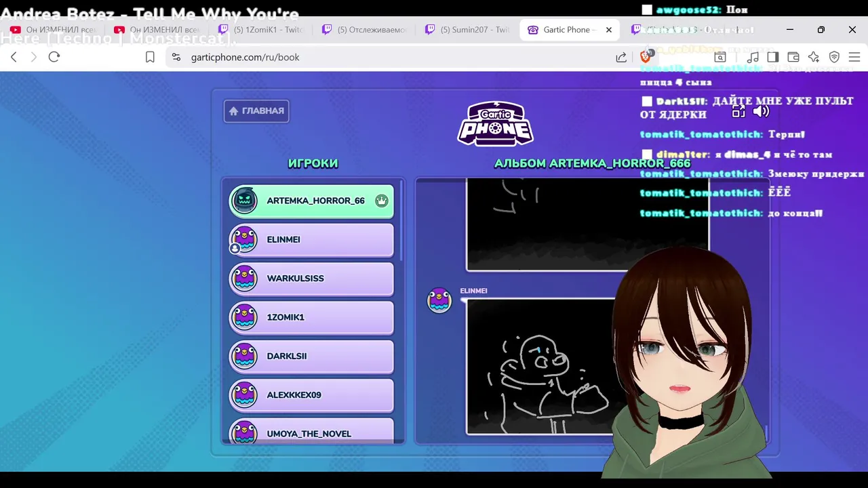This screenshot has width=868, height=488.
Task: Share the page with the share icon
Action: point(621,58)
